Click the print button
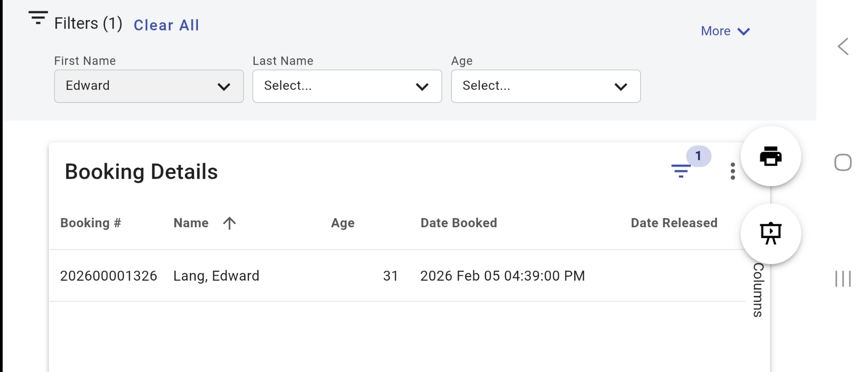868x372 pixels. pyautogui.click(x=770, y=156)
